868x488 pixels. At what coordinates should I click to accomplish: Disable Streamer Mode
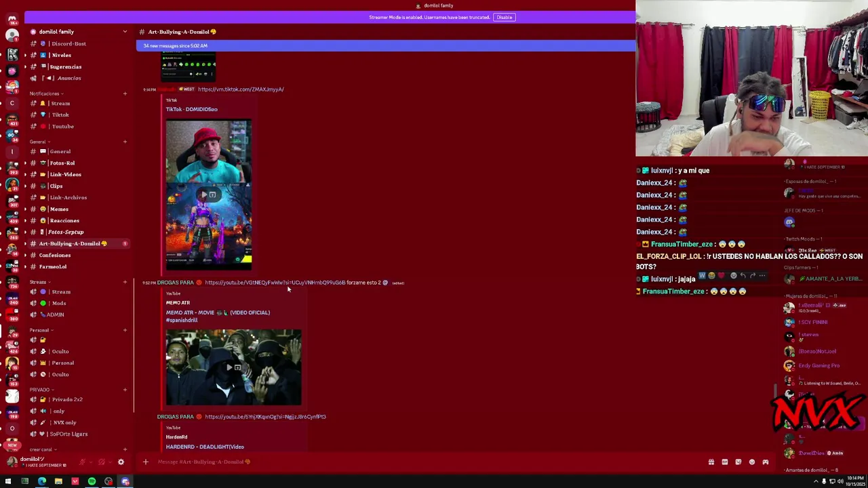tap(504, 17)
